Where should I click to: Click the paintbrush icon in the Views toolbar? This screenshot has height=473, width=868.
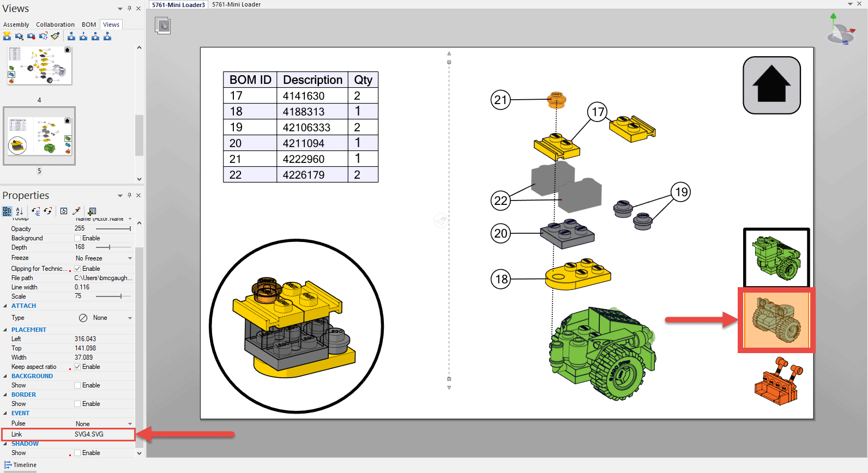click(x=55, y=36)
